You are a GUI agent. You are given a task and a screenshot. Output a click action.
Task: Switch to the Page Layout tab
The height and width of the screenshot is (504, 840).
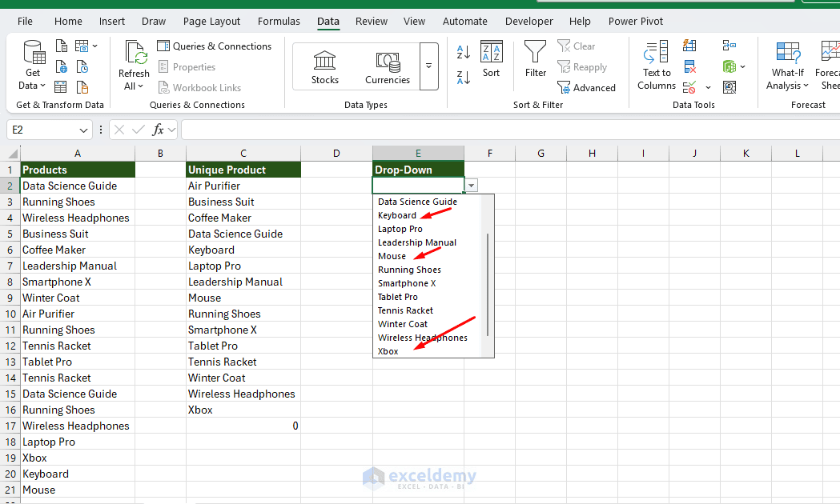coord(211,22)
